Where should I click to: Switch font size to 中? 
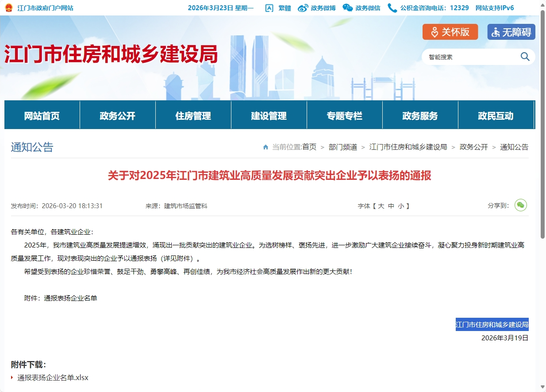(x=391, y=206)
